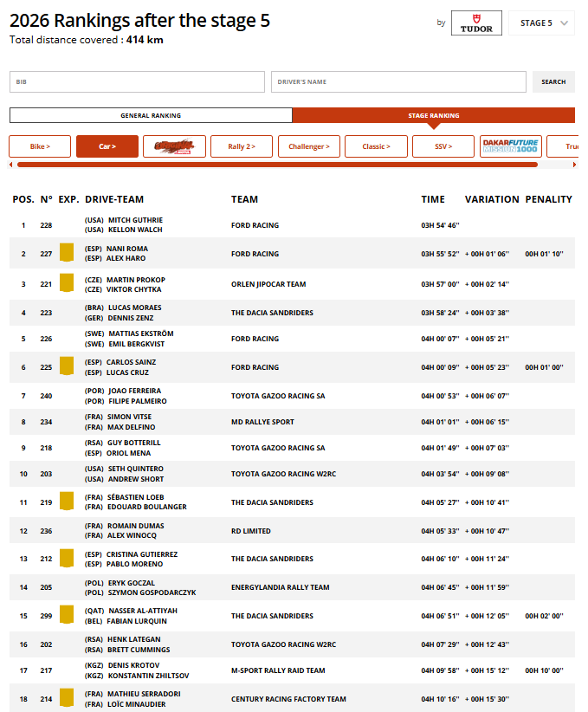Click the Search button

tap(553, 81)
